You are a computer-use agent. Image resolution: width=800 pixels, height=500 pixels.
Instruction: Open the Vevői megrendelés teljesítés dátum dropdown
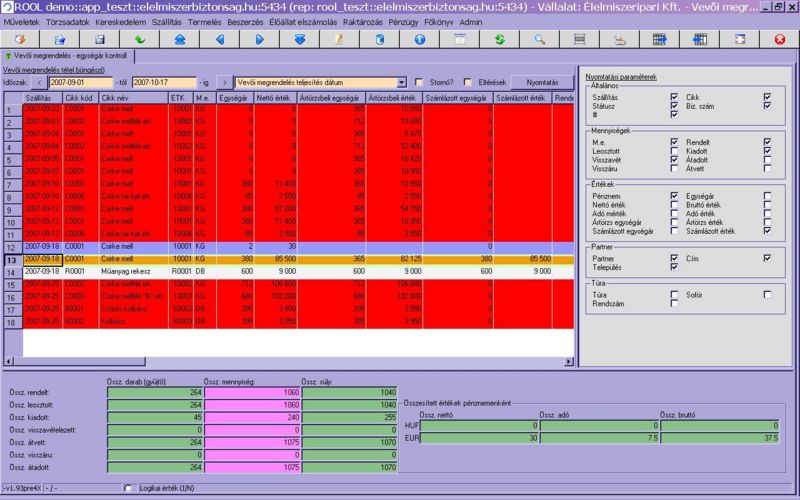click(402, 82)
